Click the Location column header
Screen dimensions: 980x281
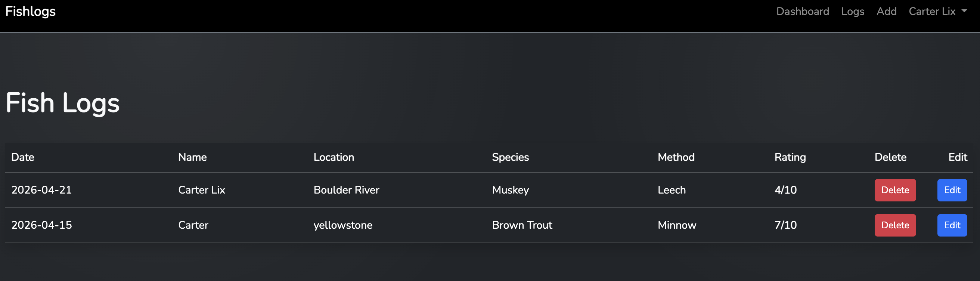(x=334, y=157)
